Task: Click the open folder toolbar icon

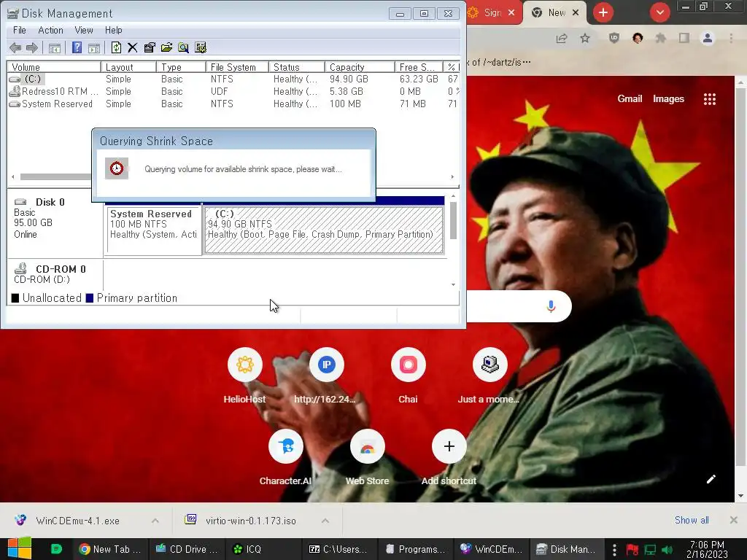Action: [x=167, y=47]
